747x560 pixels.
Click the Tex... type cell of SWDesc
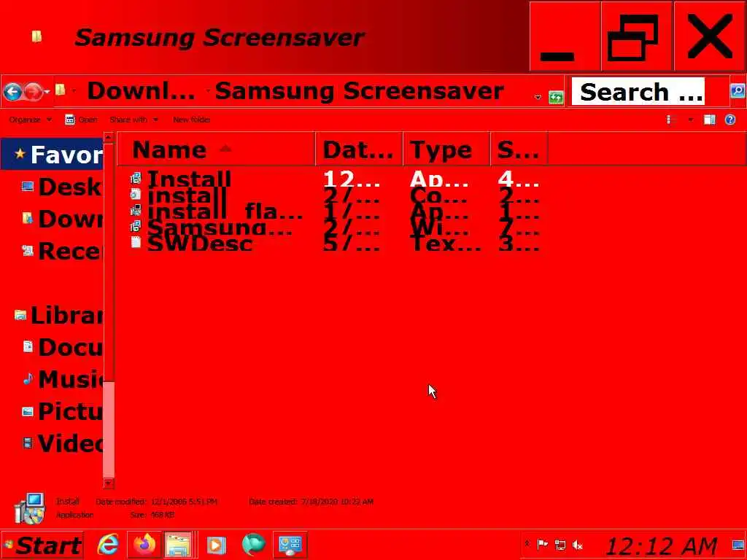point(446,244)
